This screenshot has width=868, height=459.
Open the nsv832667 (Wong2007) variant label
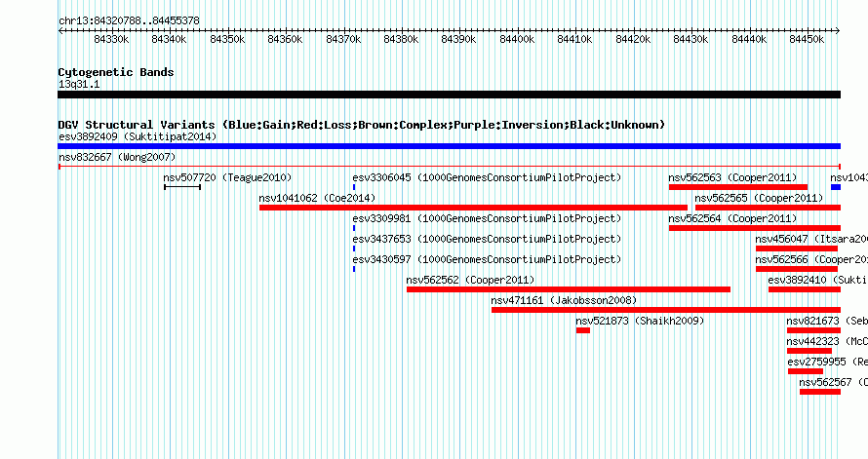pyautogui.click(x=117, y=157)
